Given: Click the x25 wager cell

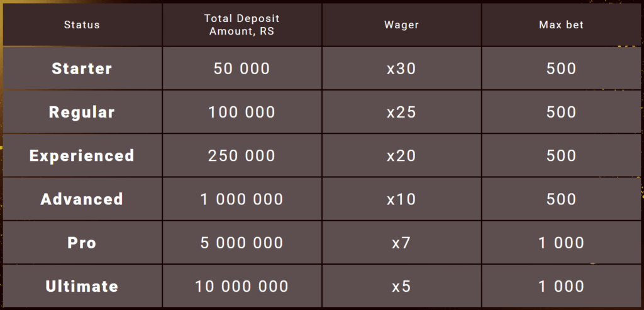Looking at the screenshot, I should coord(401,112).
